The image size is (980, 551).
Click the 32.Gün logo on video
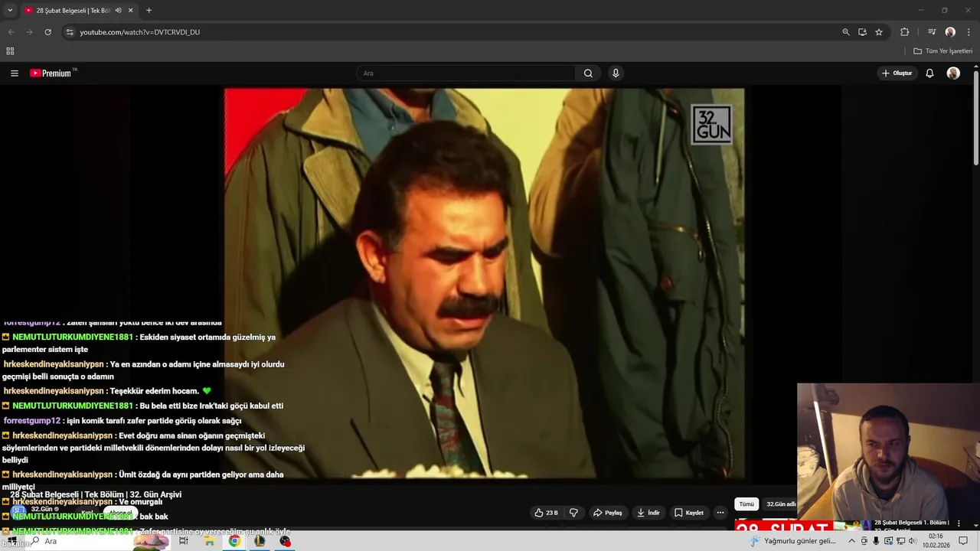(x=712, y=125)
